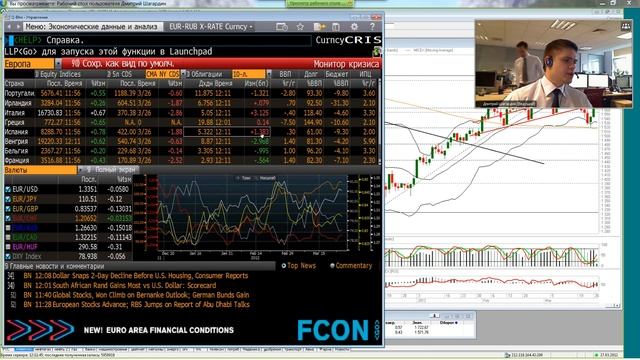The height and width of the screenshot is (360, 640).
Task: Open the 10-л. bond tenor dropdown
Action: tap(269, 74)
